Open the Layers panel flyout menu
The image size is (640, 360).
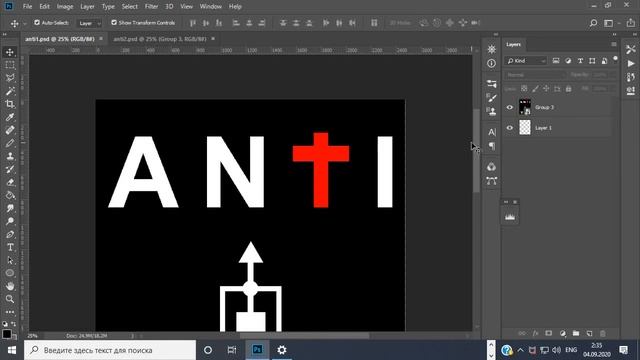(x=613, y=44)
